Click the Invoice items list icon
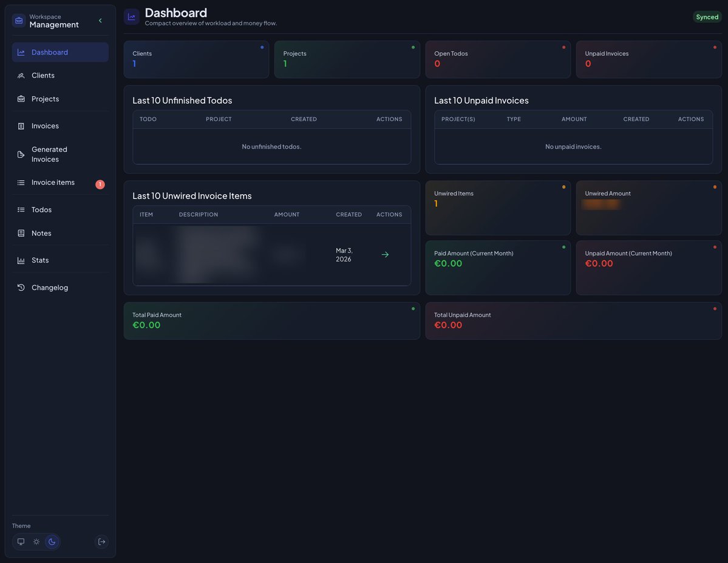Viewport: 728px width, 563px height. click(21, 183)
